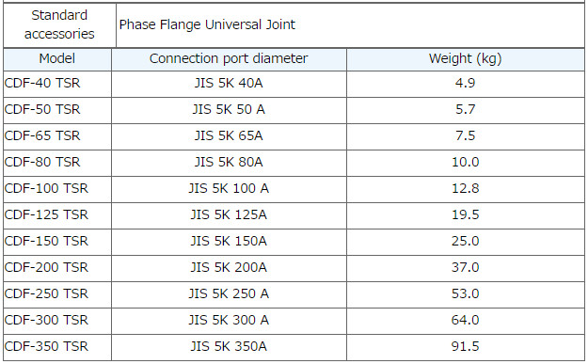The image size is (588, 364).
Task: Click the 91.5 weight value
Action: pos(466,347)
